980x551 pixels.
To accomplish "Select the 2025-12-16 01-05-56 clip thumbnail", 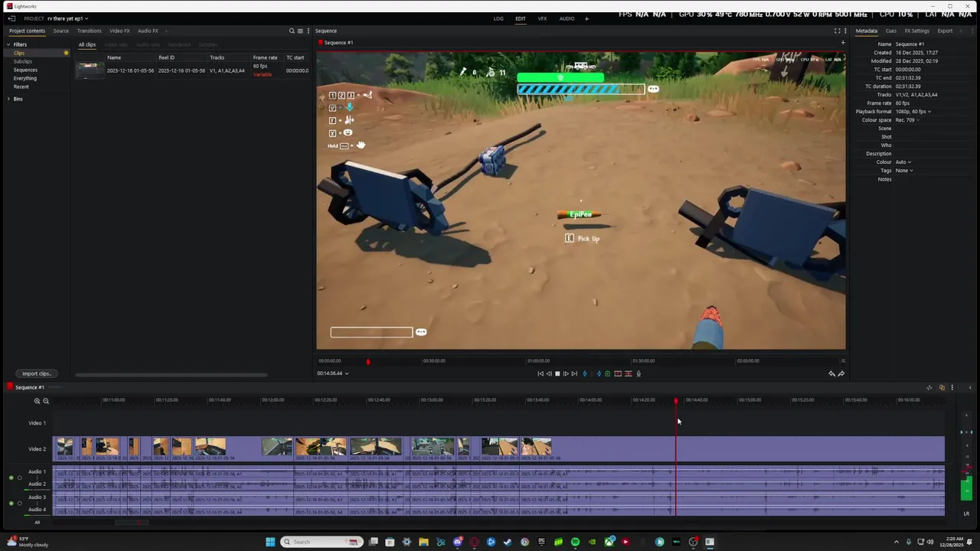I will point(90,70).
